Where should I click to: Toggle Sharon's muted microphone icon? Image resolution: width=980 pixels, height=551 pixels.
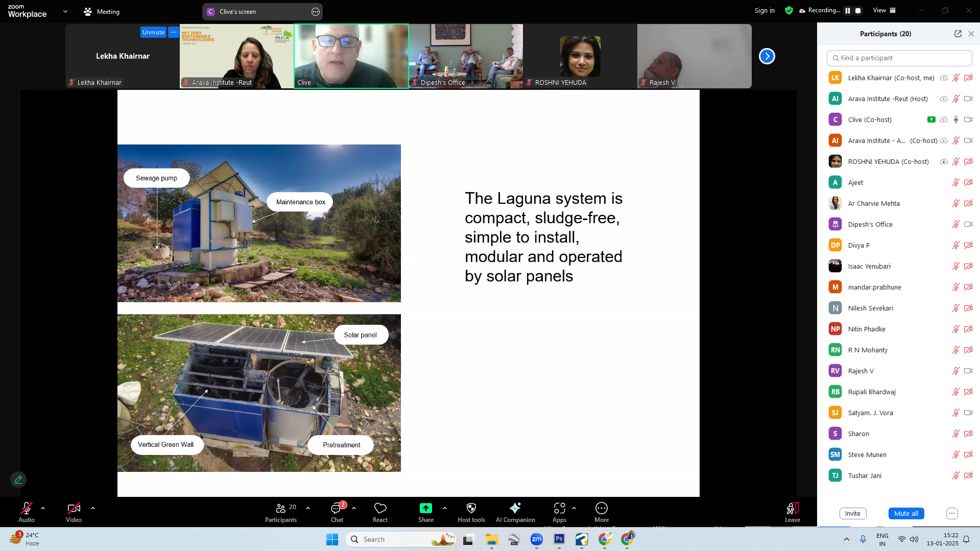pos(956,434)
